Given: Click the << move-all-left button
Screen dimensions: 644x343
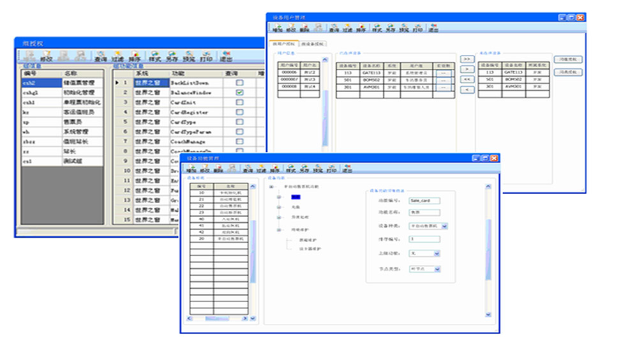Looking at the screenshot, I should point(467,79).
